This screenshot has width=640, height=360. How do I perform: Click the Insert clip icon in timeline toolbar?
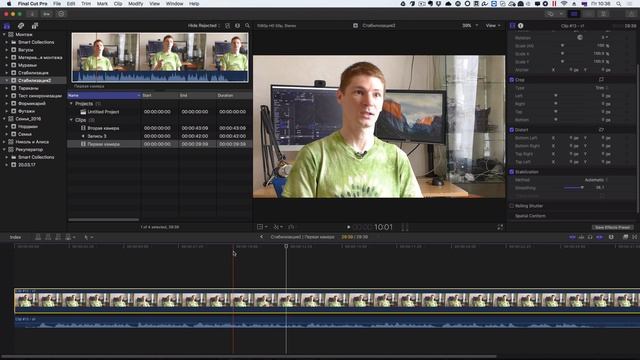pos(48,237)
